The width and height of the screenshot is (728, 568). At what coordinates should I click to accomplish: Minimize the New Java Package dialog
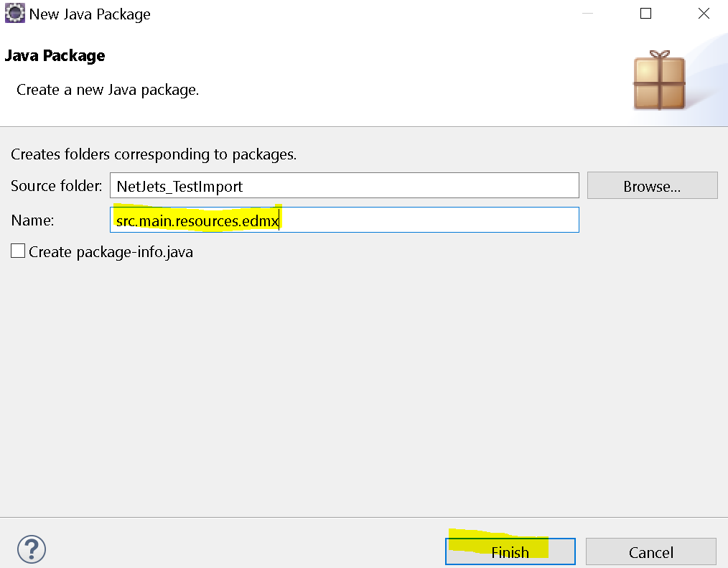[x=587, y=14]
